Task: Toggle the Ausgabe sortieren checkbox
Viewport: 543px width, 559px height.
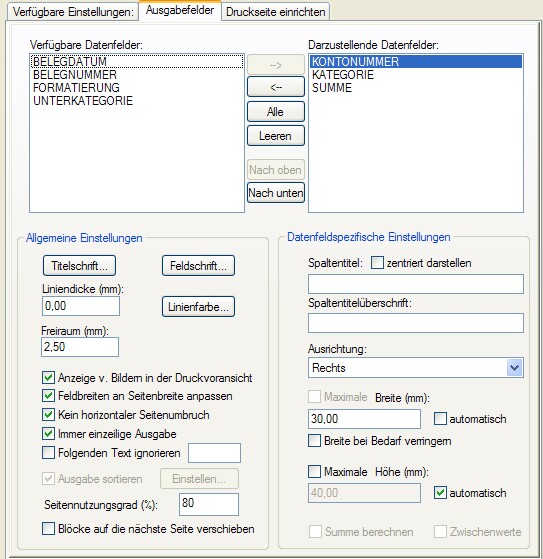Action: pyautogui.click(x=48, y=478)
